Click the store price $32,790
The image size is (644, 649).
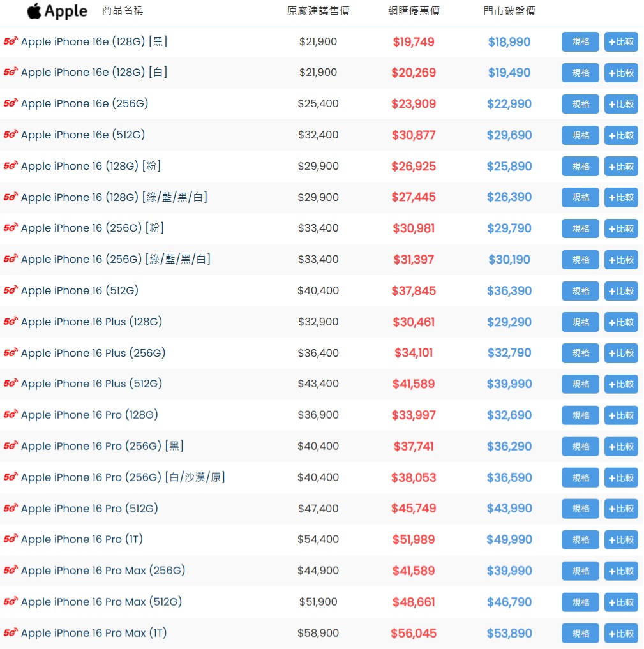[509, 353]
